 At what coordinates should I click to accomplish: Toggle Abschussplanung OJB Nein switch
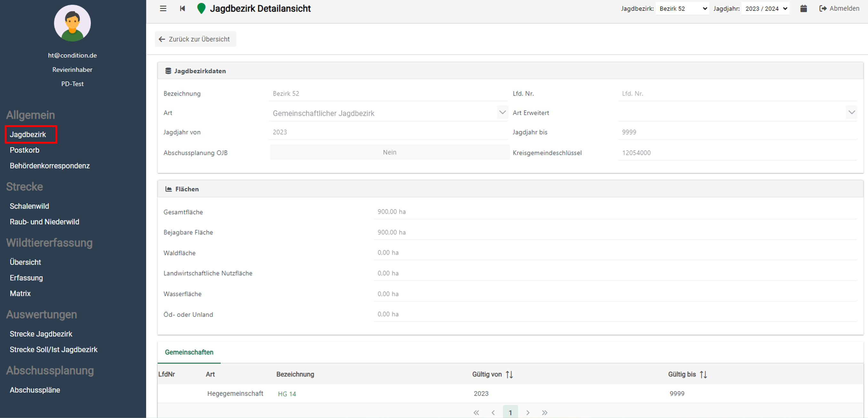pyautogui.click(x=389, y=152)
